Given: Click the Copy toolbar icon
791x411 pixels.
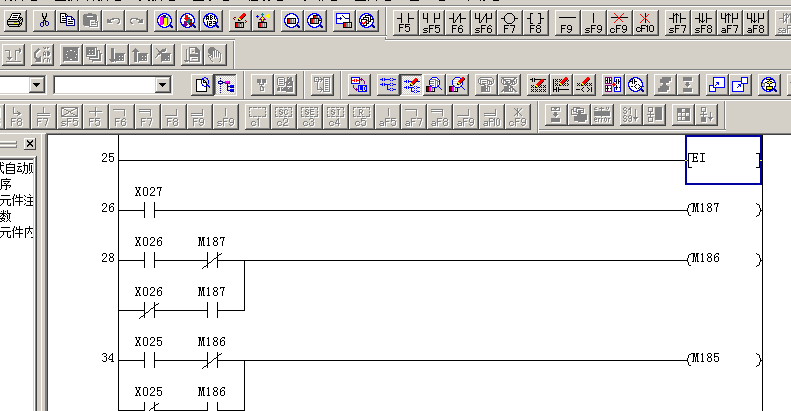Looking at the screenshot, I should click(67, 20).
